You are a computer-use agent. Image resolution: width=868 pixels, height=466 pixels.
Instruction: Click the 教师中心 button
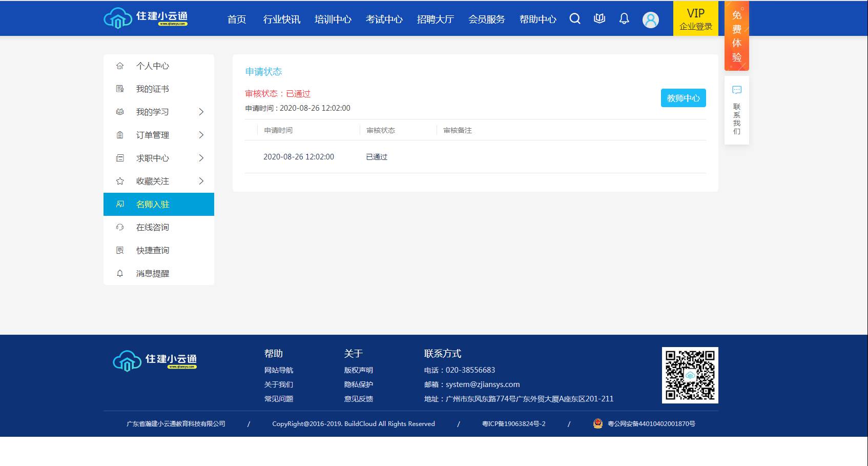[683, 97]
